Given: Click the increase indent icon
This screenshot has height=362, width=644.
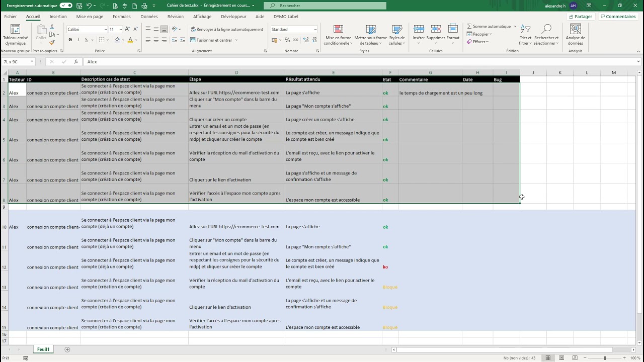Looking at the screenshot, I should [183, 40].
